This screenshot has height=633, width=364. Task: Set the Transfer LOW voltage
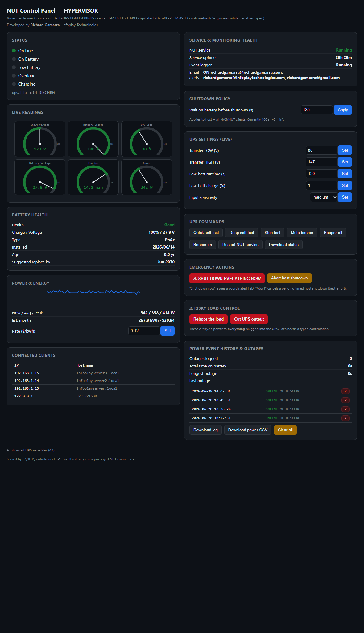click(345, 150)
